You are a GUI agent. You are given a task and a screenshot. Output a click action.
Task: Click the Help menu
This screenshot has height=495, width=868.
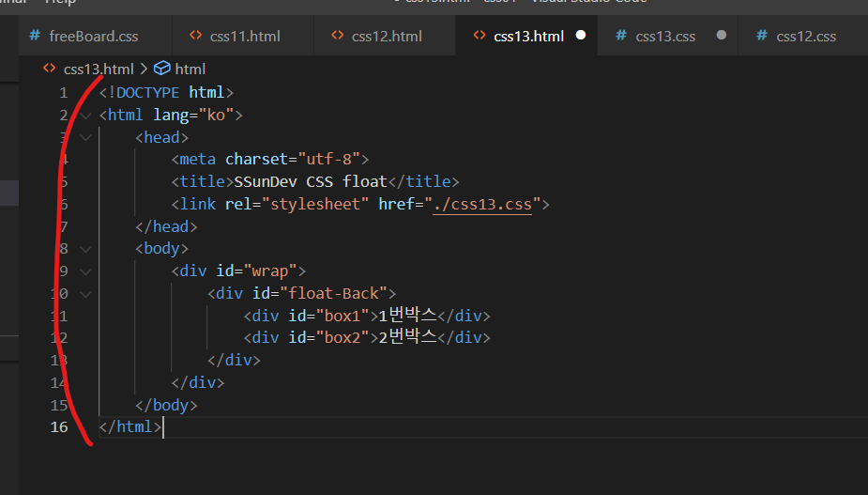click(x=60, y=2)
